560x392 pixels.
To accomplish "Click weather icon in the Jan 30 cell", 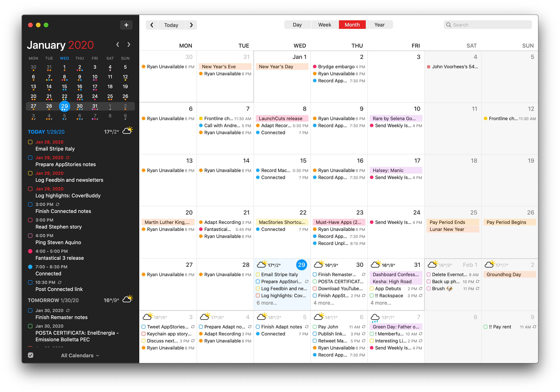I will 319,264.
